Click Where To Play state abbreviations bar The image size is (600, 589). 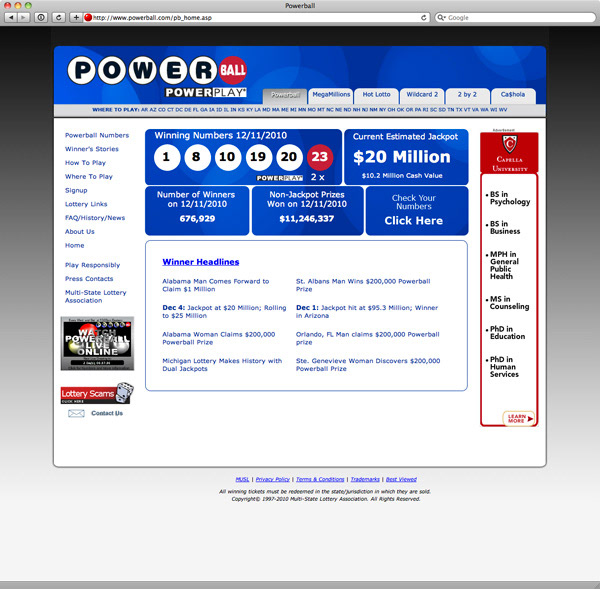coord(300,110)
